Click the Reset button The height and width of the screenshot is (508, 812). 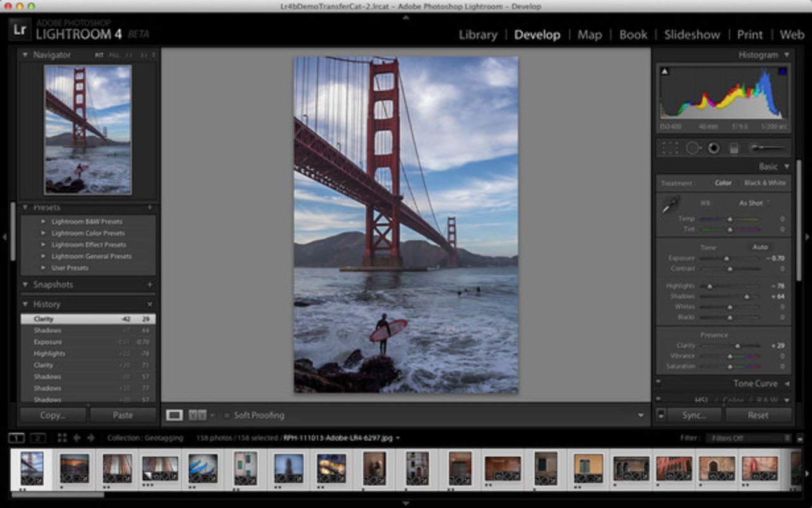pyautogui.click(x=759, y=415)
